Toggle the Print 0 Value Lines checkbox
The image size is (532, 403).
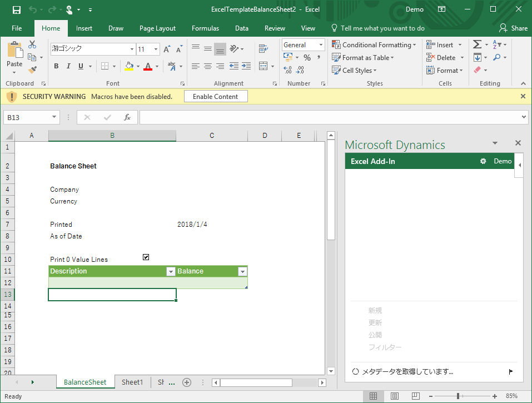pos(146,257)
